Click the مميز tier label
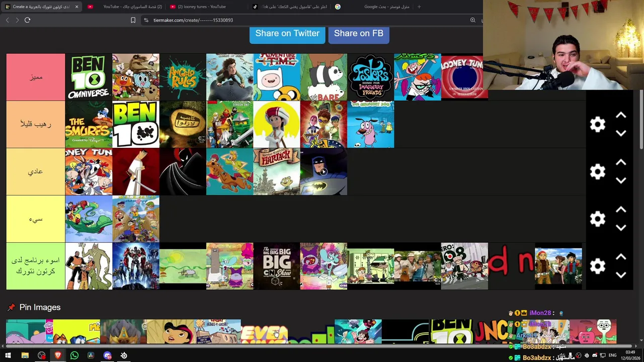This screenshot has height=362, width=644. point(36,77)
